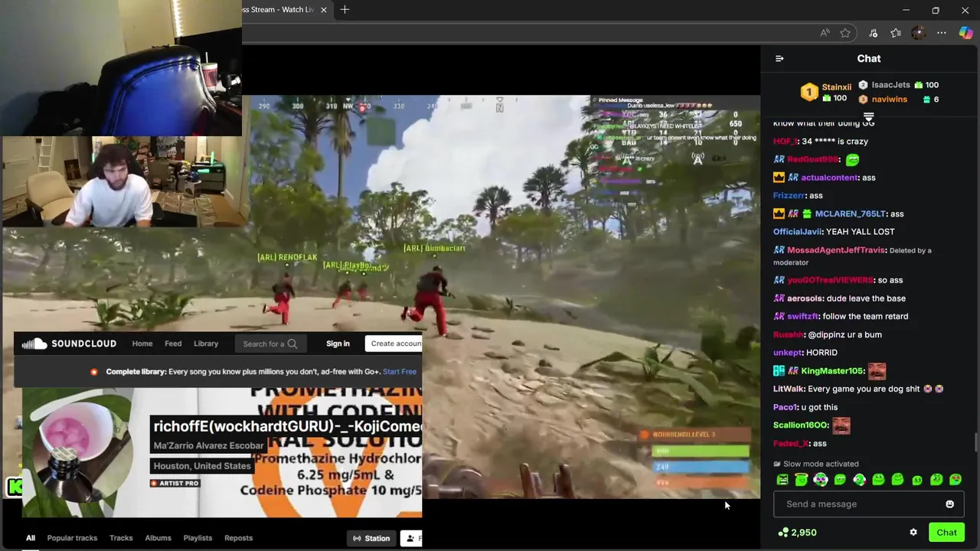The width and height of the screenshot is (980, 551).
Task: Open the browser profile avatar
Action: click(x=919, y=33)
